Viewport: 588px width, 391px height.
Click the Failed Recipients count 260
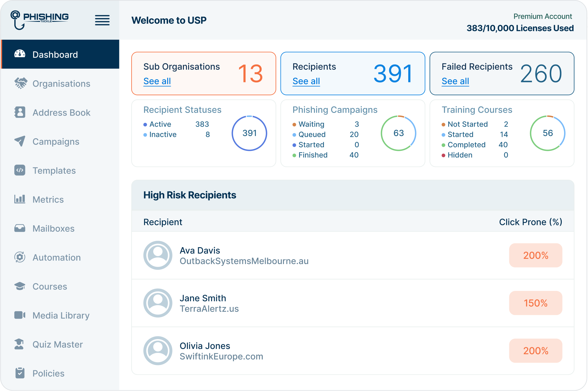[541, 74]
